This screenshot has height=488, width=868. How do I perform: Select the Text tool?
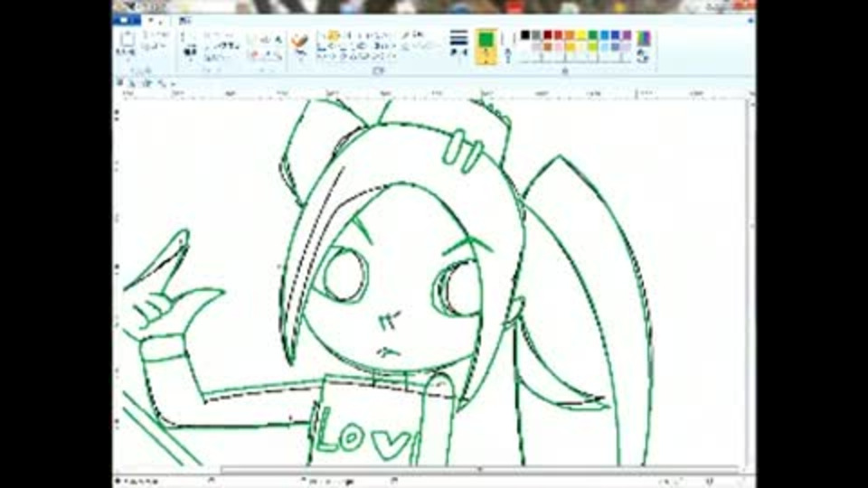click(x=278, y=41)
